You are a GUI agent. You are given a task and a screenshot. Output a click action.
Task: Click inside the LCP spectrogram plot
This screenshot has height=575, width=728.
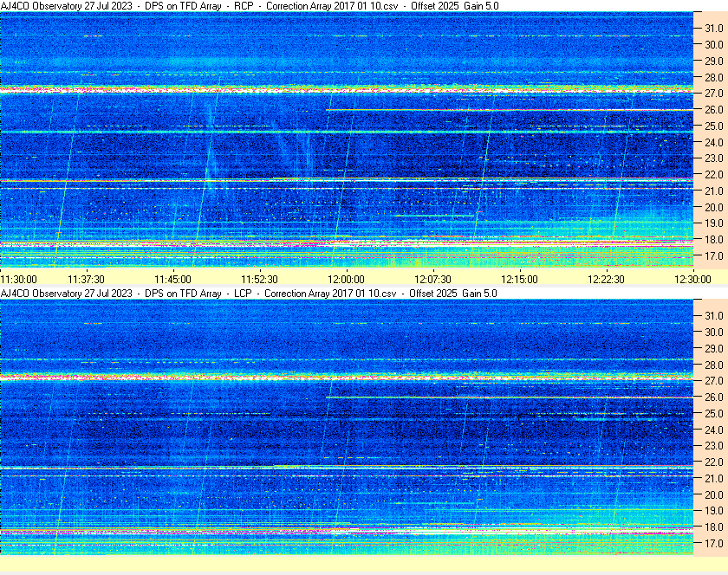pos(347,427)
